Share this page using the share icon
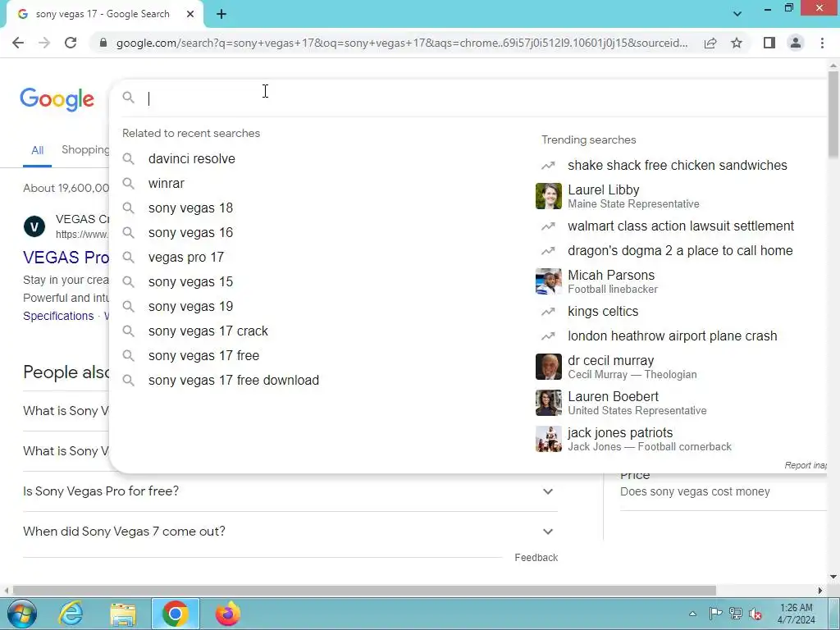Image resolution: width=840 pixels, height=630 pixels. tap(710, 43)
